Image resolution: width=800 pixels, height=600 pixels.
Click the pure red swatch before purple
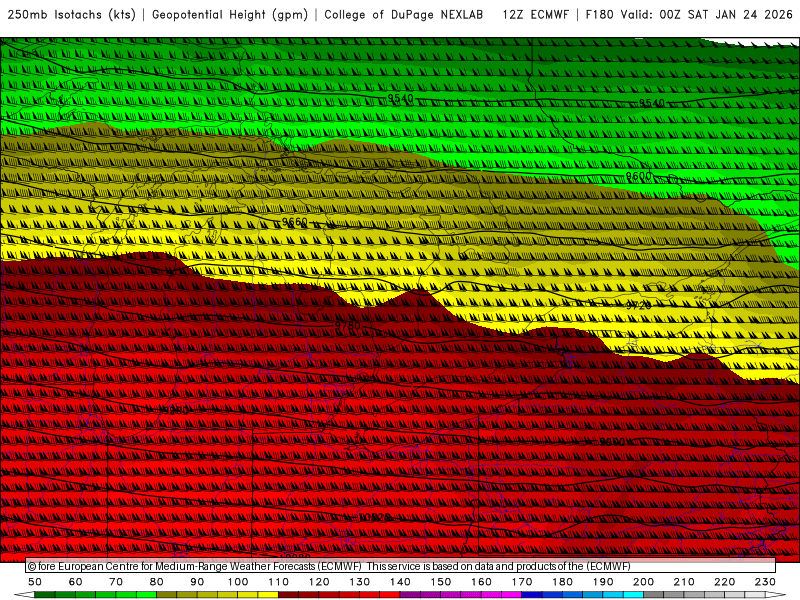[x=390, y=594]
